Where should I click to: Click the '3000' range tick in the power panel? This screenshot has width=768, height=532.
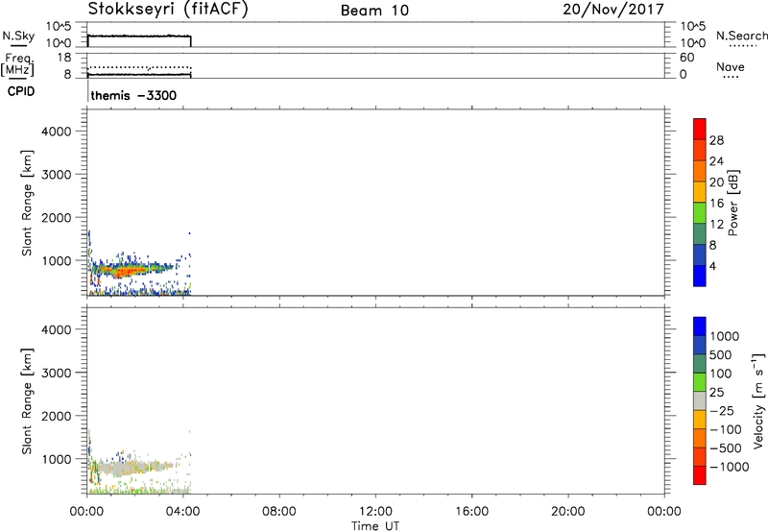(57, 175)
